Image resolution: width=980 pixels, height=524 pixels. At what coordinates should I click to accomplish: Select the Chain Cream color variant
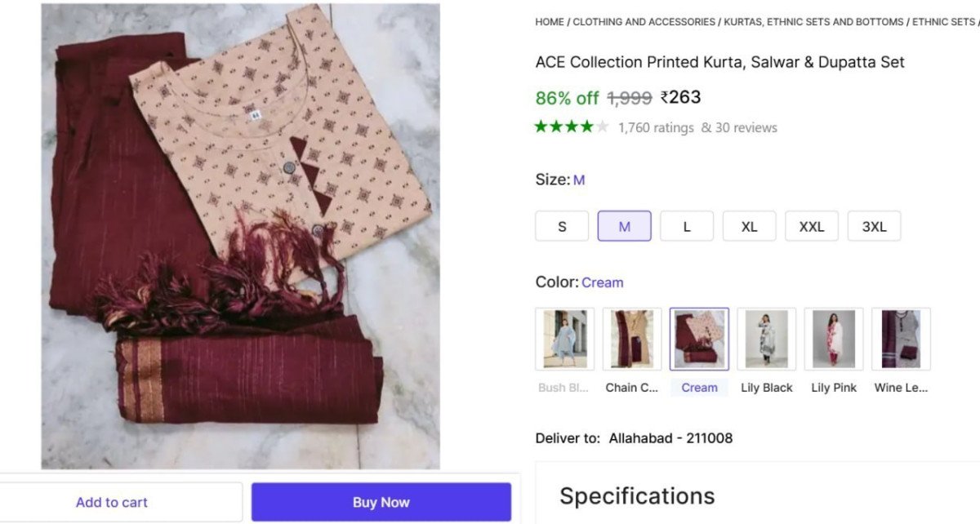pos(631,338)
